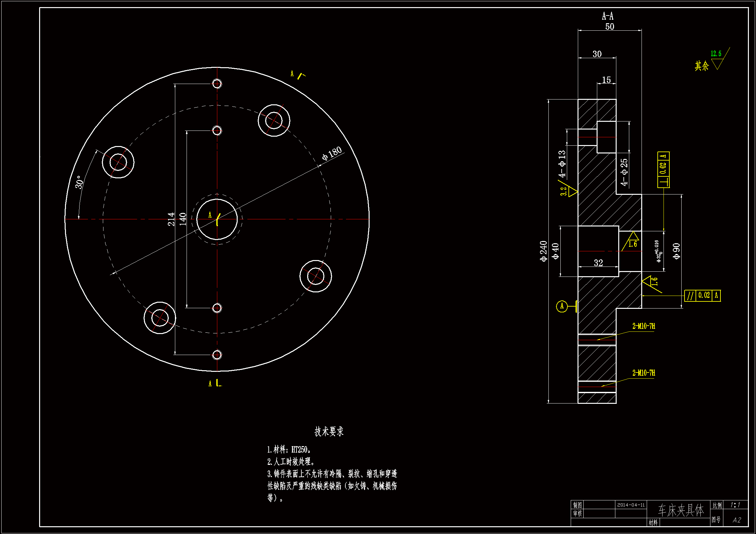
Task: Select the parallelism 0.02 A tolerance frame
Action: click(702, 296)
